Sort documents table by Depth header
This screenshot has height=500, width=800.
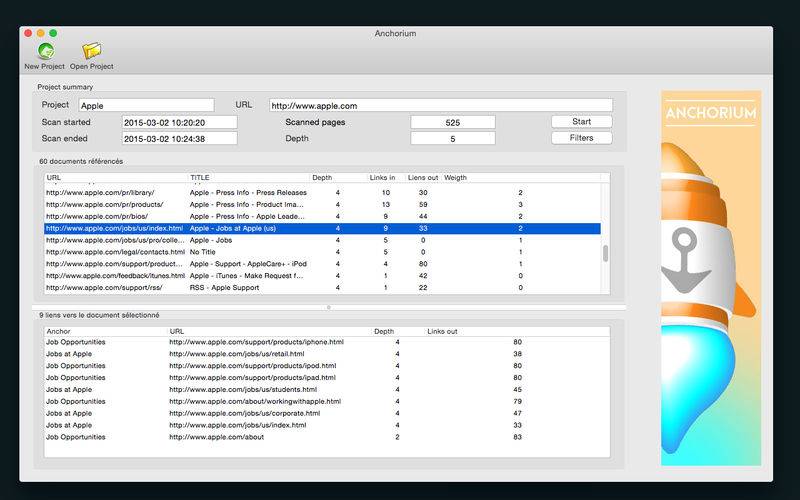(339, 178)
